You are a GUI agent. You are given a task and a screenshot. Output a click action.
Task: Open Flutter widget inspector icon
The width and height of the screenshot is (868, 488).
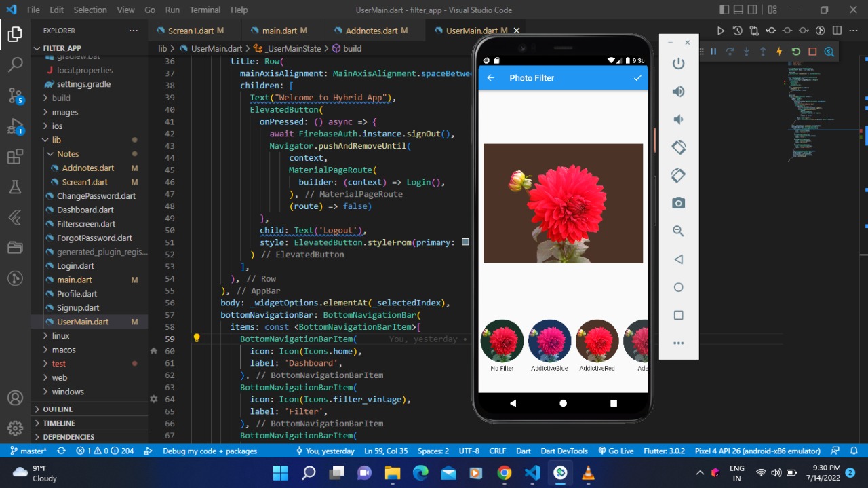(x=829, y=52)
